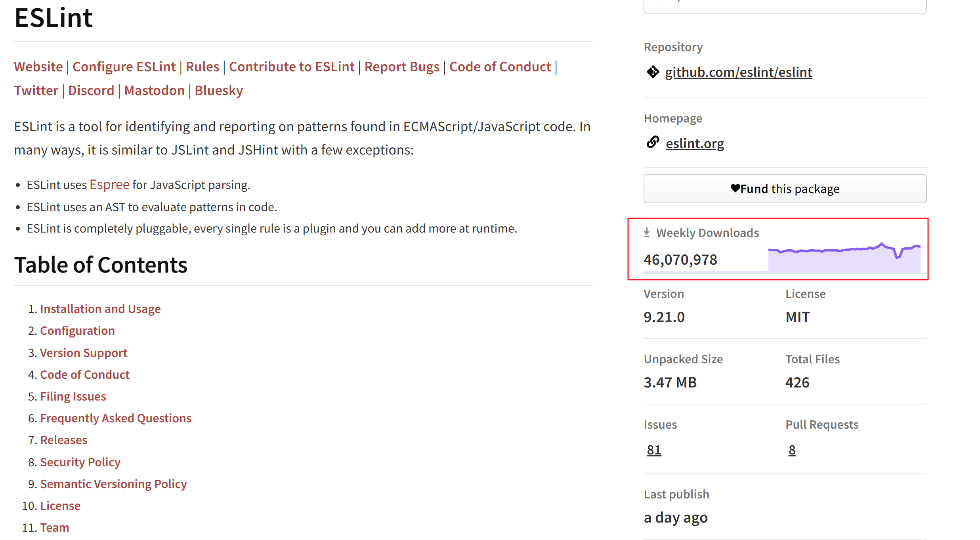Open the 8 pull requests link
Screen dimensions: 980x540
pos(792,450)
